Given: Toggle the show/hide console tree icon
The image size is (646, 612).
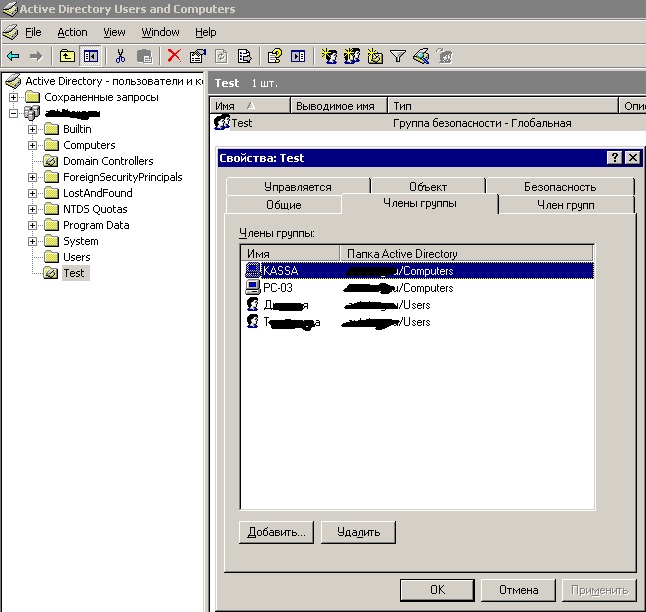Looking at the screenshot, I should (90, 57).
